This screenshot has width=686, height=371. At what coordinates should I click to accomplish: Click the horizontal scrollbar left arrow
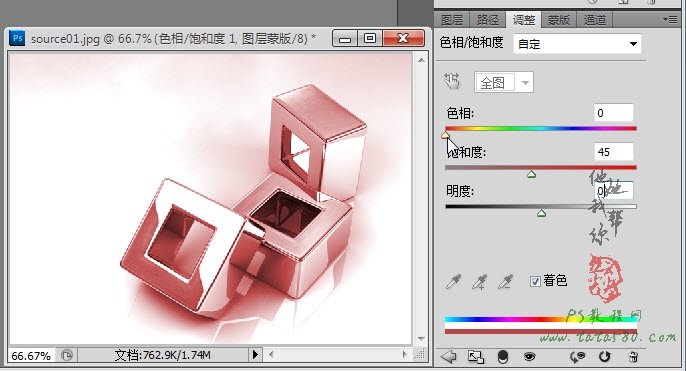coord(271,355)
